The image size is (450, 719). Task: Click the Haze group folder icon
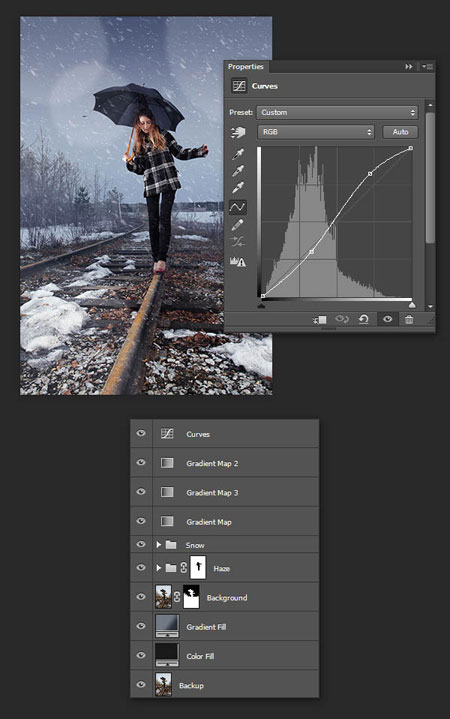pos(171,568)
